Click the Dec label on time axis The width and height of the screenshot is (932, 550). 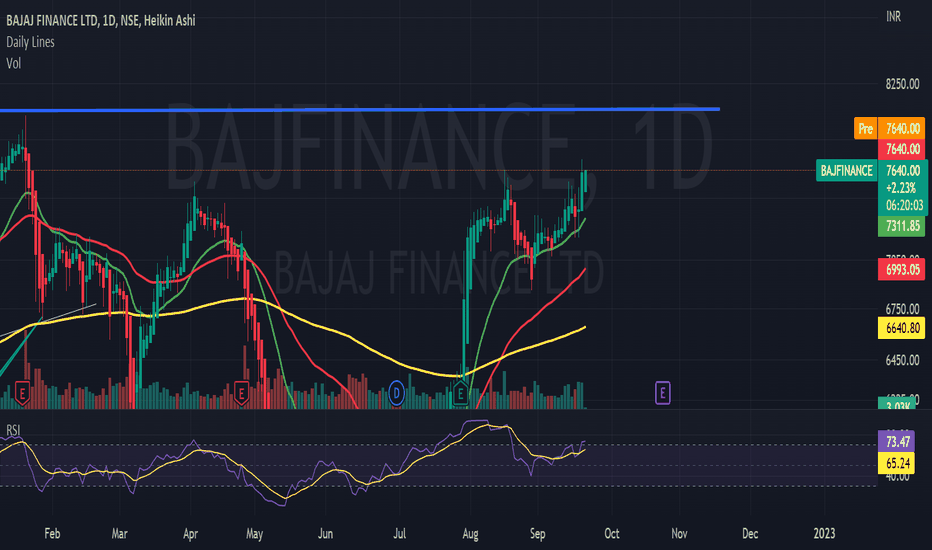(750, 533)
